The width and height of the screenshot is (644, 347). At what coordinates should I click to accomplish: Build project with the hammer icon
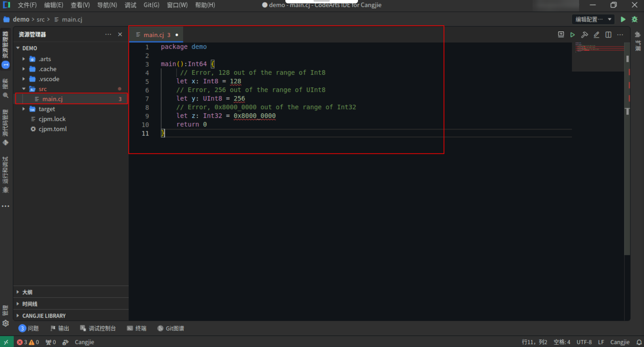[x=584, y=35]
